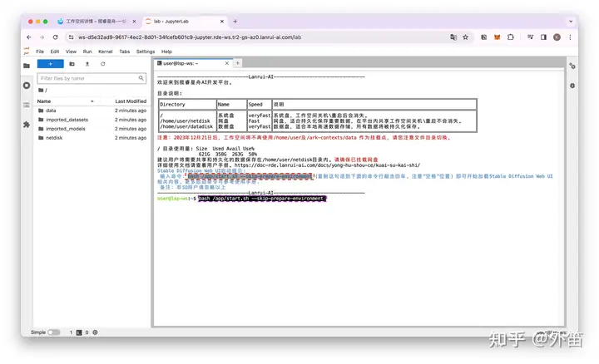Image resolution: width=599 pixels, height=364 pixels.
Task: Add a new launcher tab beside terminal
Action: [x=238, y=63]
